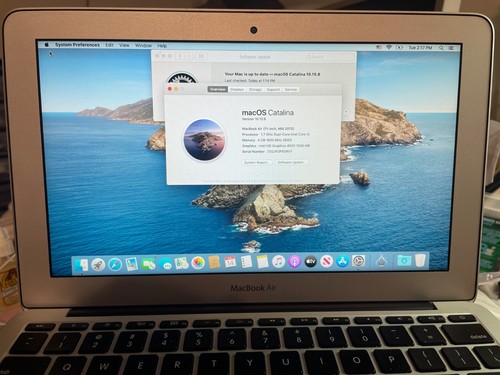Screen dimensions: 500x375
Task: Select Overview tab in About This Mac
Action: (218, 89)
